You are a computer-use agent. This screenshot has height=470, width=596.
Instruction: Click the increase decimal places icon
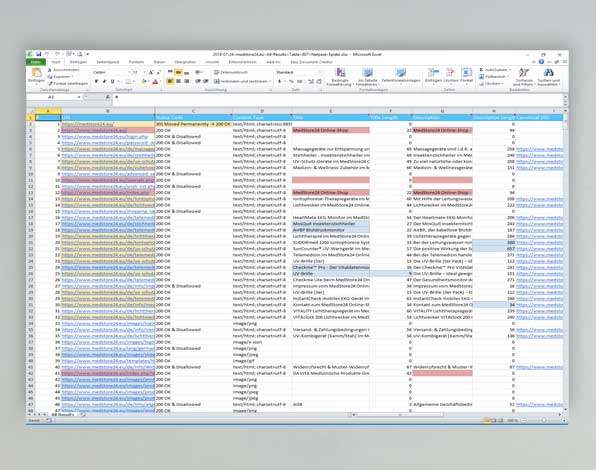(311, 81)
